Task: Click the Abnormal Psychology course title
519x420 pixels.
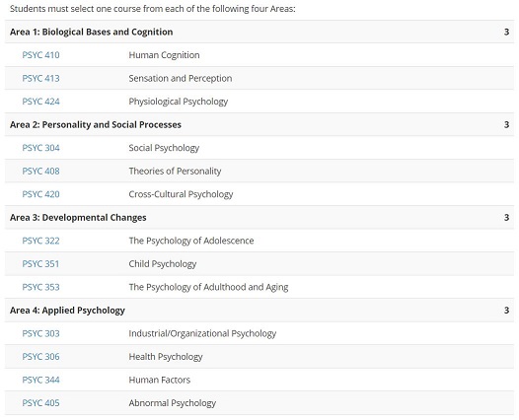Action: coord(172,403)
